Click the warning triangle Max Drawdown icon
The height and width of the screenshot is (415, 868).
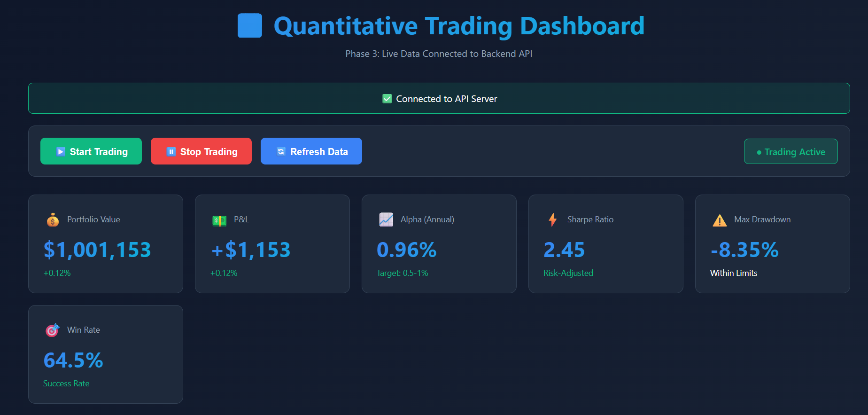pos(720,220)
